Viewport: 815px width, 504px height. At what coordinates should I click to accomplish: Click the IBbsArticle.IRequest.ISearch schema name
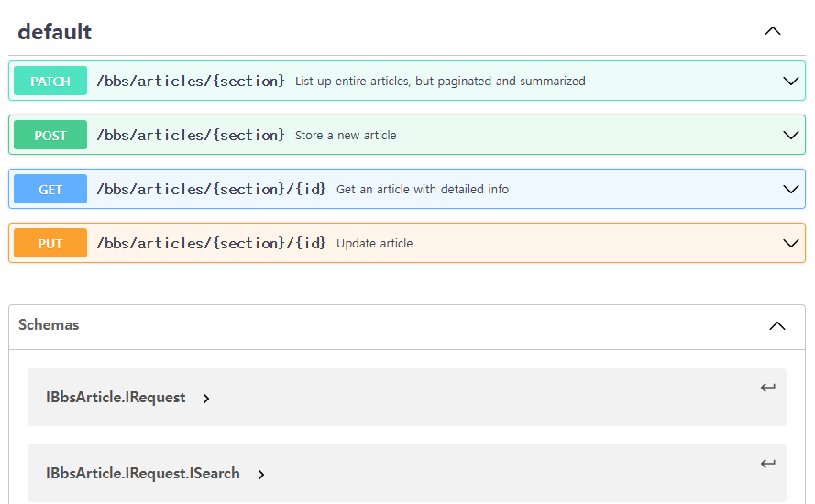pos(143,474)
